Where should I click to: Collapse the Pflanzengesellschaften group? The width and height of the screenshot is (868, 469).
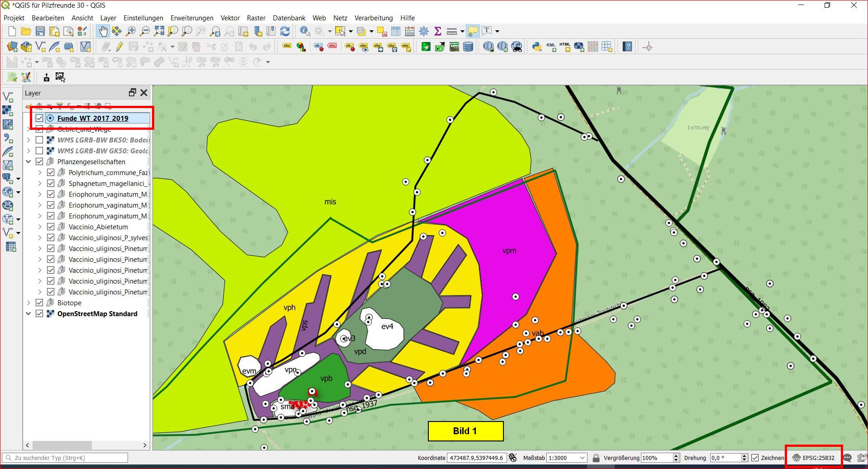pyautogui.click(x=28, y=161)
